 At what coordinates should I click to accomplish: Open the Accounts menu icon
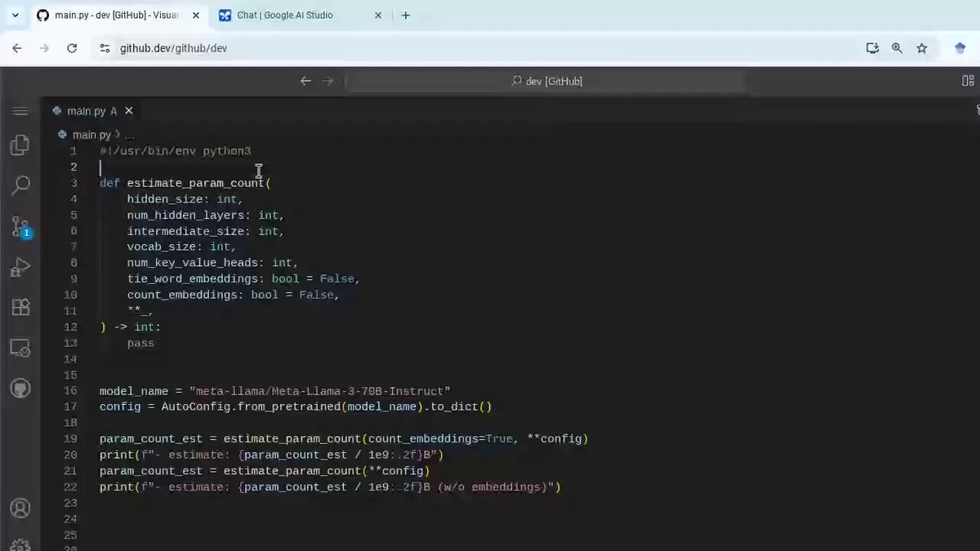tap(20, 508)
